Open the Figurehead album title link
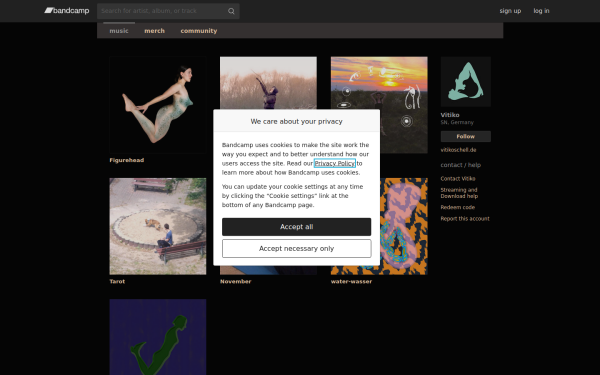Screen dimensions: 600x375 [x=127, y=160]
